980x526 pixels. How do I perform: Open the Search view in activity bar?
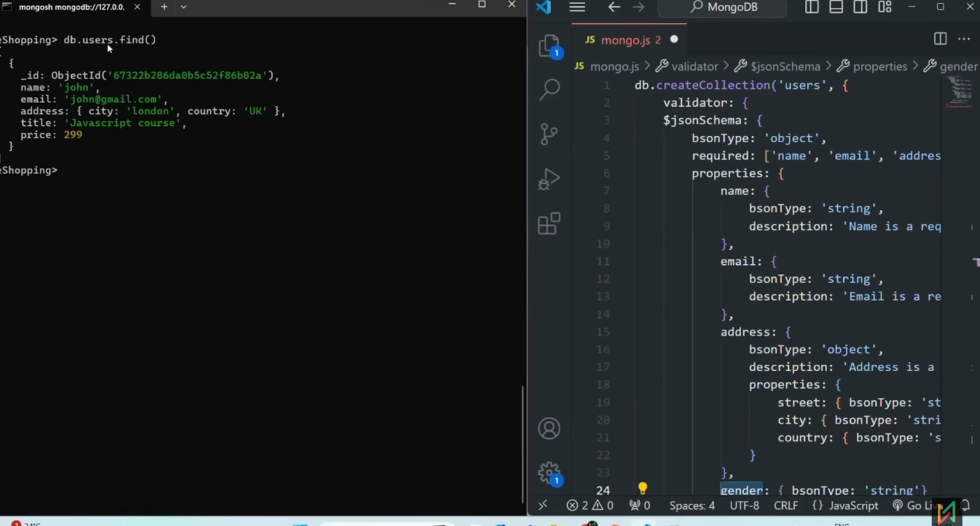point(549,90)
